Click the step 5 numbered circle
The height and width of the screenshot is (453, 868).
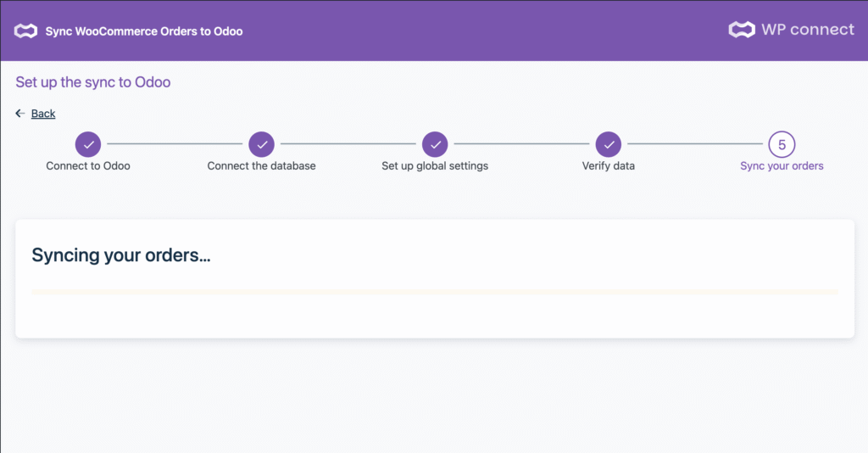[782, 144]
